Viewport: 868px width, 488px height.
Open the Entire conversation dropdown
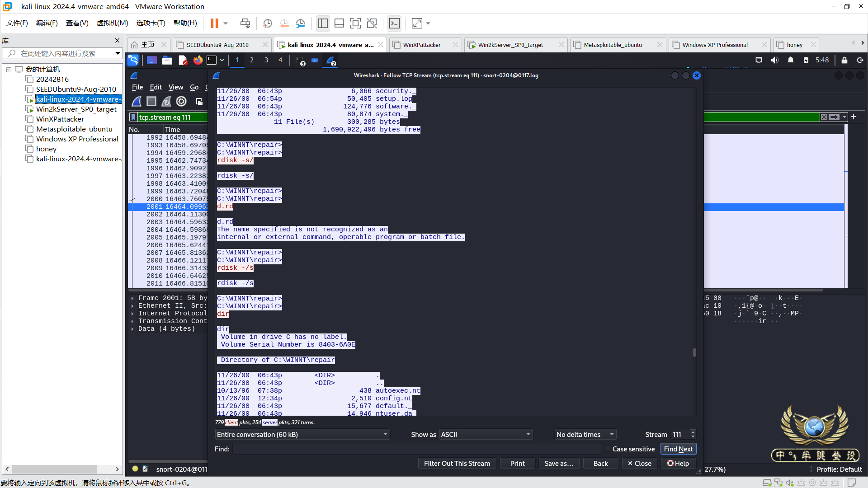302,434
